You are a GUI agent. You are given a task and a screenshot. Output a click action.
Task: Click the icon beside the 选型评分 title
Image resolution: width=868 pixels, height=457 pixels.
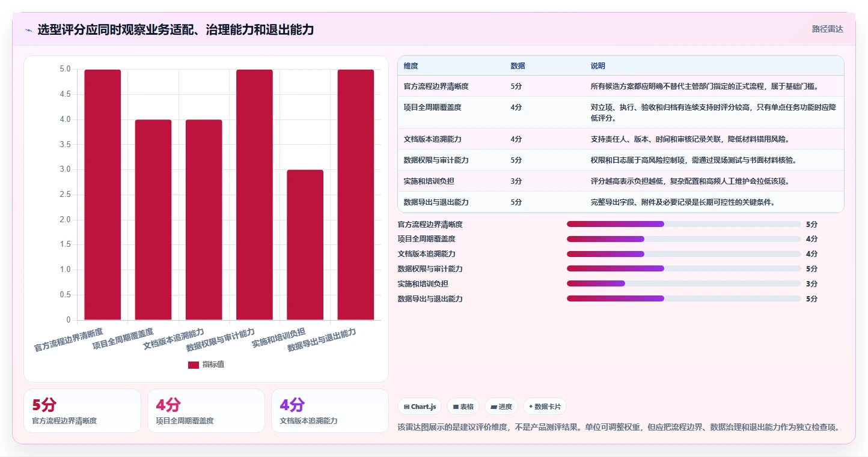pyautogui.click(x=28, y=30)
